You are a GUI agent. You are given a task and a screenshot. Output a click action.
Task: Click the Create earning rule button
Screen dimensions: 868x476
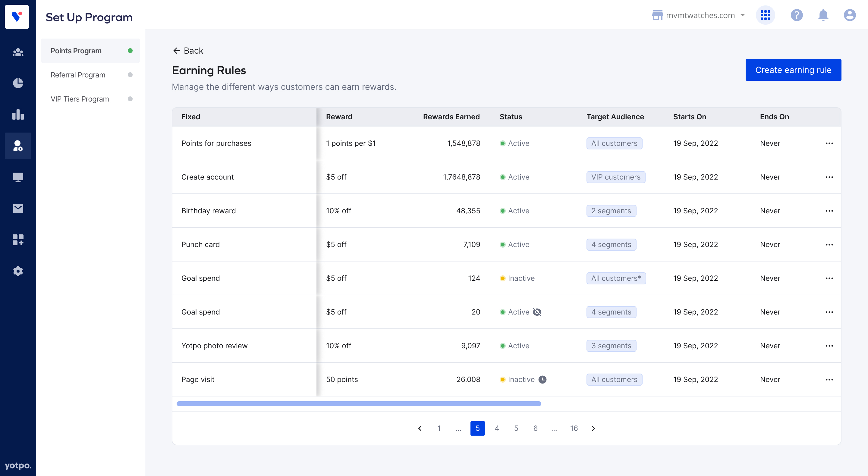[x=793, y=70]
